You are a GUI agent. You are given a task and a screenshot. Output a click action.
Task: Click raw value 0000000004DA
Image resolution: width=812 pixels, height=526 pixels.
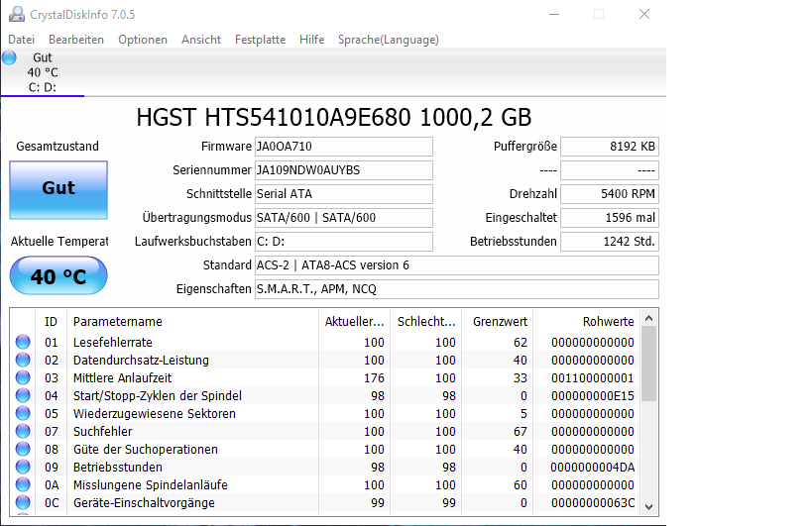pos(593,467)
